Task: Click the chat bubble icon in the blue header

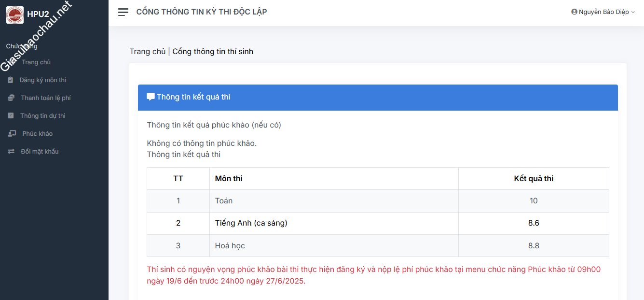Action: 151,97
